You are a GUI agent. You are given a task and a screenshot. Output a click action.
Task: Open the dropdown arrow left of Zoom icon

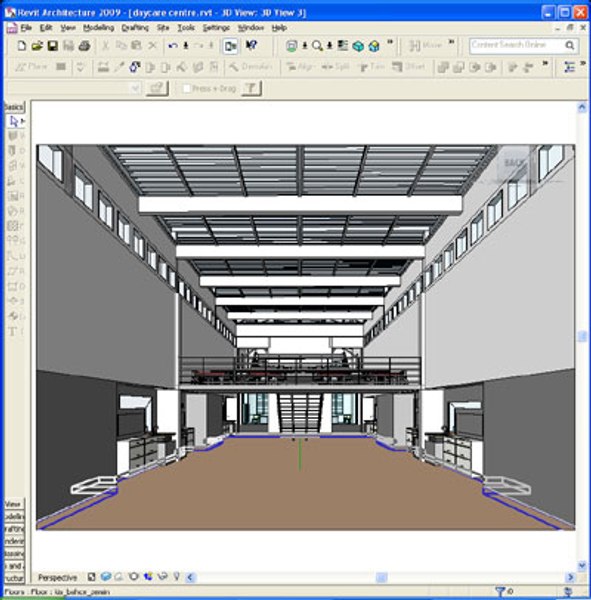pyautogui.click(x=305, y=46)
